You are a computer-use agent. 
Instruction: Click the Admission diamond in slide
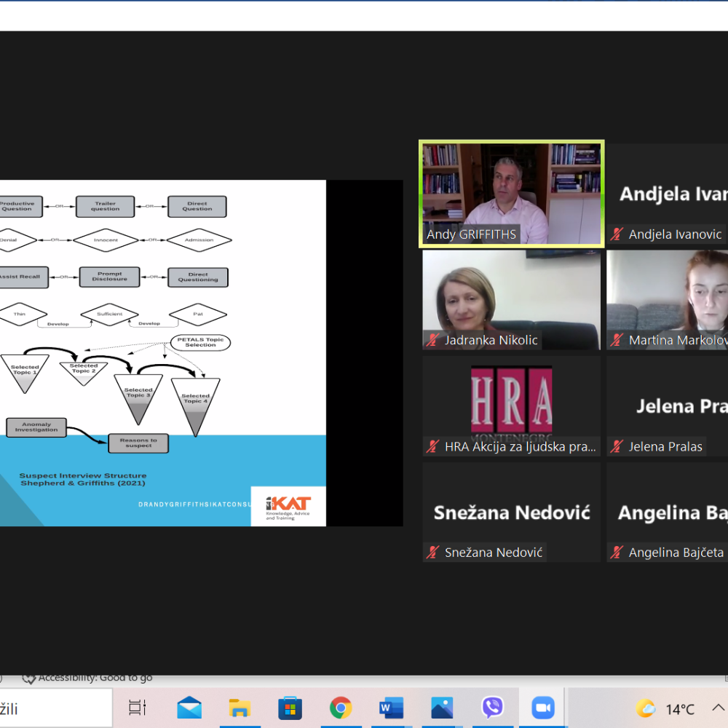point(199,240)
